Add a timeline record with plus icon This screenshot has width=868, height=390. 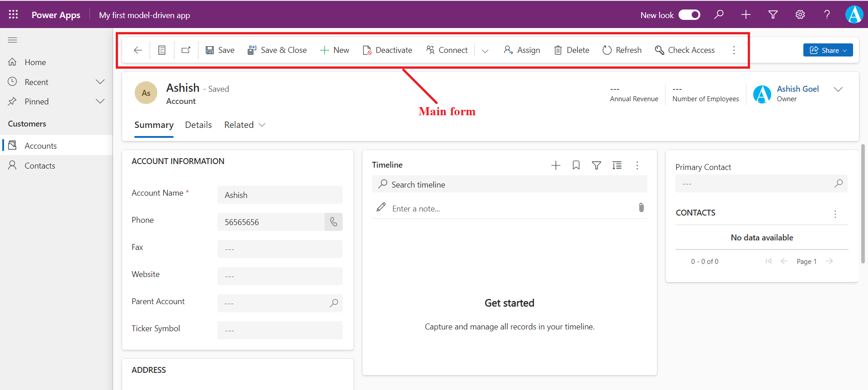(x=556, y=165)
